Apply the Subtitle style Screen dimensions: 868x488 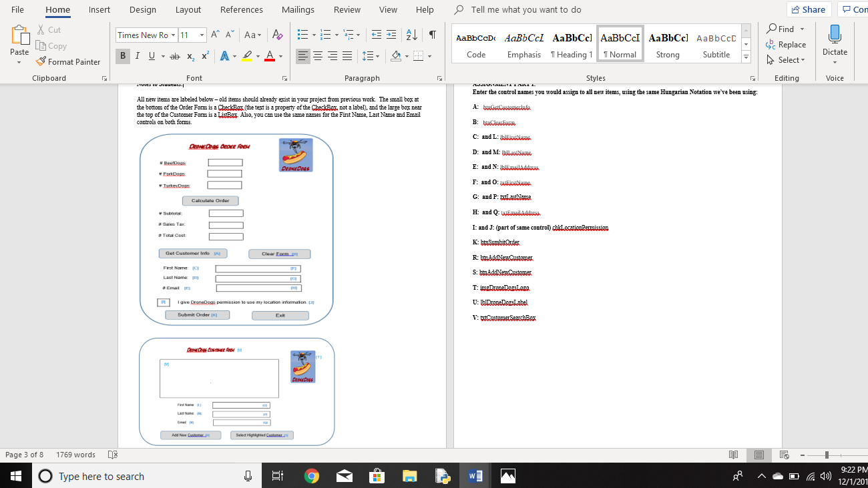pyautogui.click(x=716, y=44)
